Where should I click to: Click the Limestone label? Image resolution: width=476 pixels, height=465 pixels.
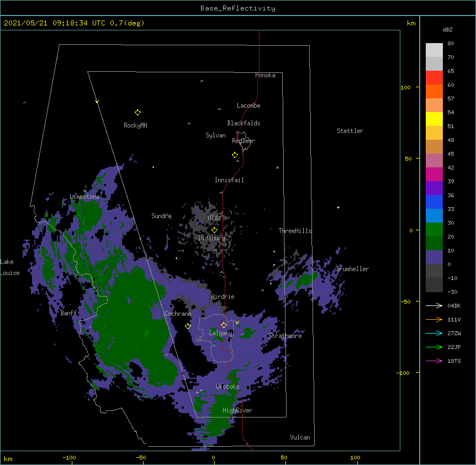(84, 197)
